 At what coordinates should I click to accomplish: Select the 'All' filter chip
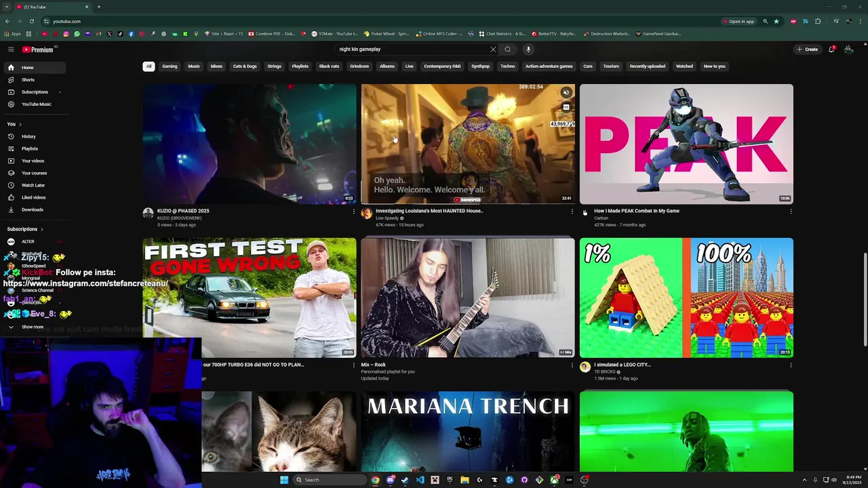coord(149,66)
